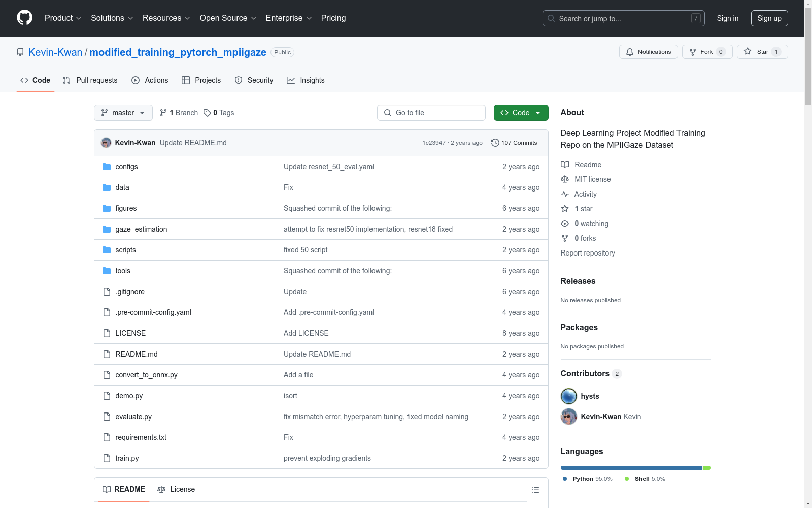This screenshot has height=508, width=812.
Task: Click the Sign up button
Action: pos(769,18)
